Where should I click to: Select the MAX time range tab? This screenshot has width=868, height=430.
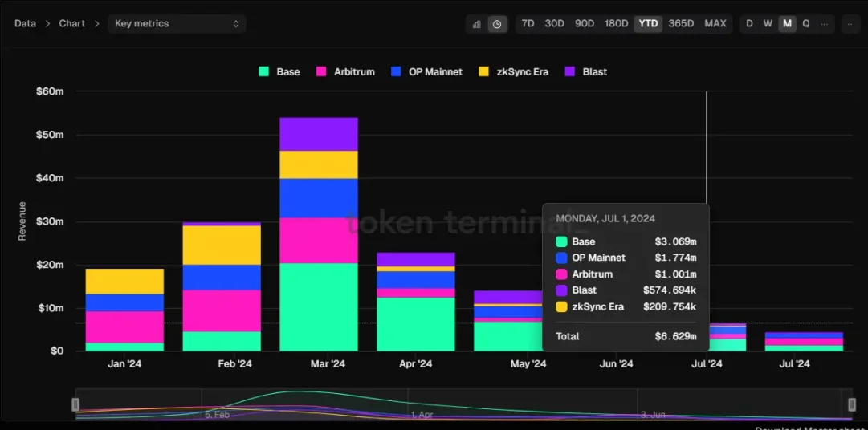715,24
